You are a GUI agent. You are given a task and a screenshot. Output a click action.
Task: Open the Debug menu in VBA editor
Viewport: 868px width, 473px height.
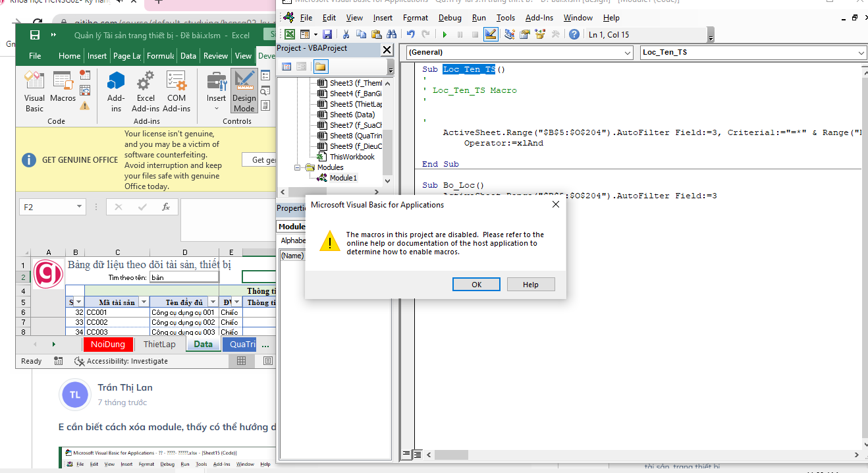tap(450, 18)
